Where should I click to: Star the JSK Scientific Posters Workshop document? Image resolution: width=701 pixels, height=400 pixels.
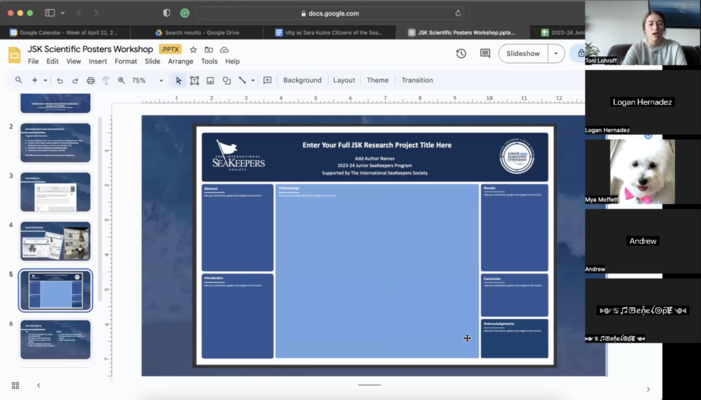(193, 50)
